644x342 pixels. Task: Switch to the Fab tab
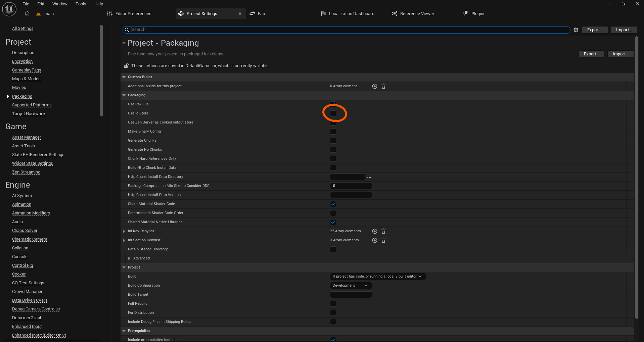pyautogui.click(x=258, y=13)
